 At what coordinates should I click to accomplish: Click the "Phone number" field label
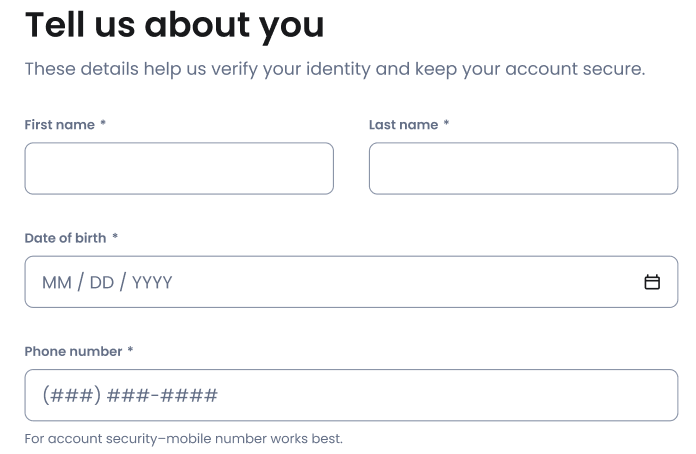point(73,351)
